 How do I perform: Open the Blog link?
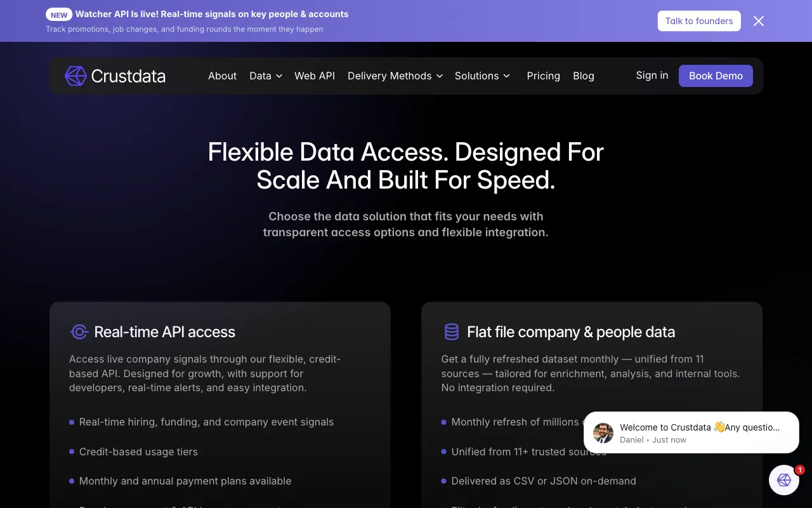[x=584, y=76]
